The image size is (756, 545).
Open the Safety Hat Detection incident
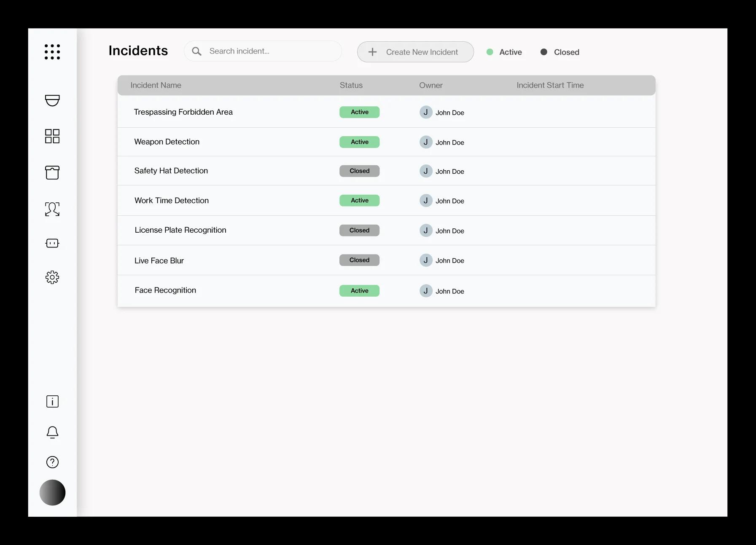click(171, 171)
